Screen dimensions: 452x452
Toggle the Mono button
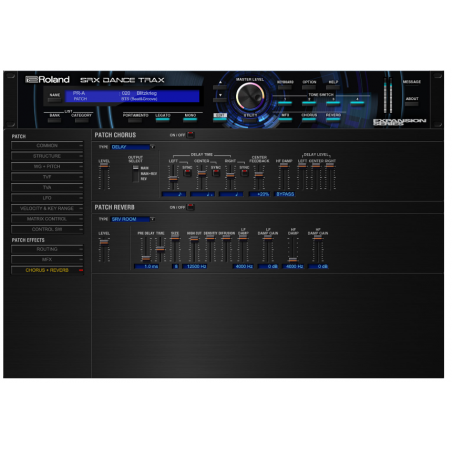pyautogui.click(x=190, y=119)
